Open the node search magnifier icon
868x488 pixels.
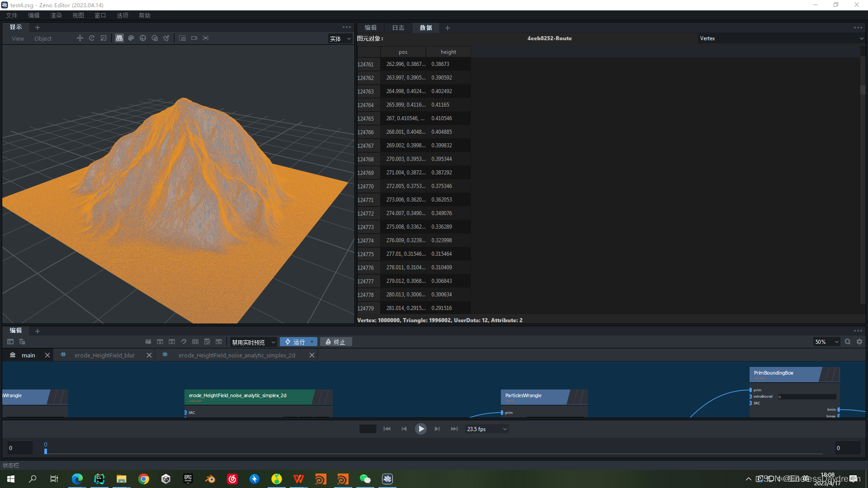848,342
